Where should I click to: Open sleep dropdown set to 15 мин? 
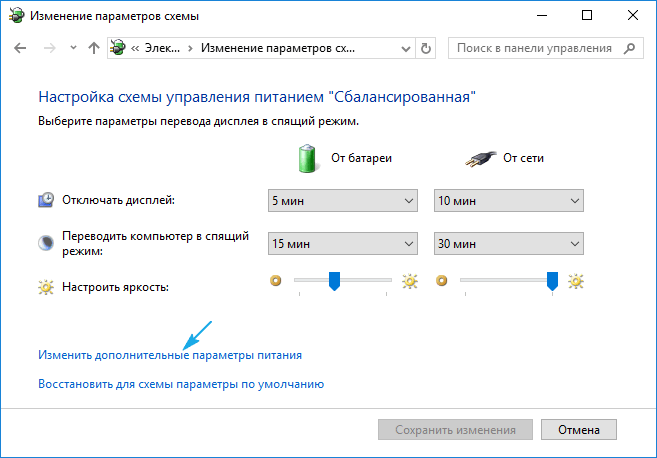click(x=342, y=244)
